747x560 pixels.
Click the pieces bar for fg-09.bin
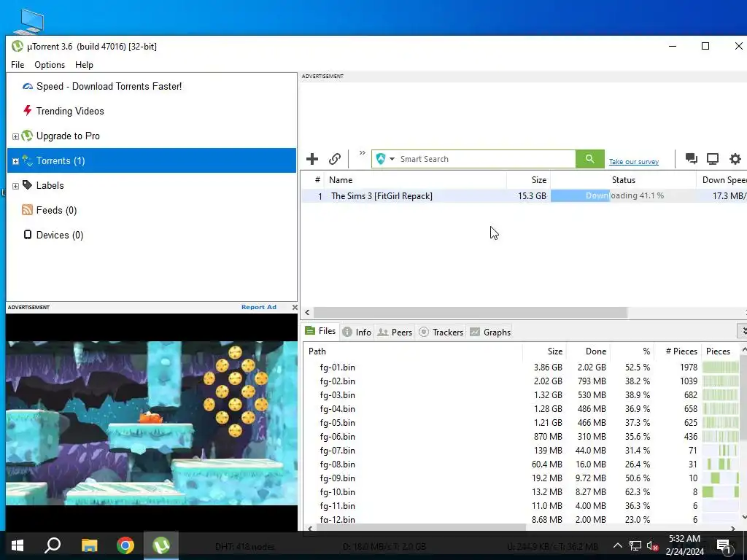point(720,478)
